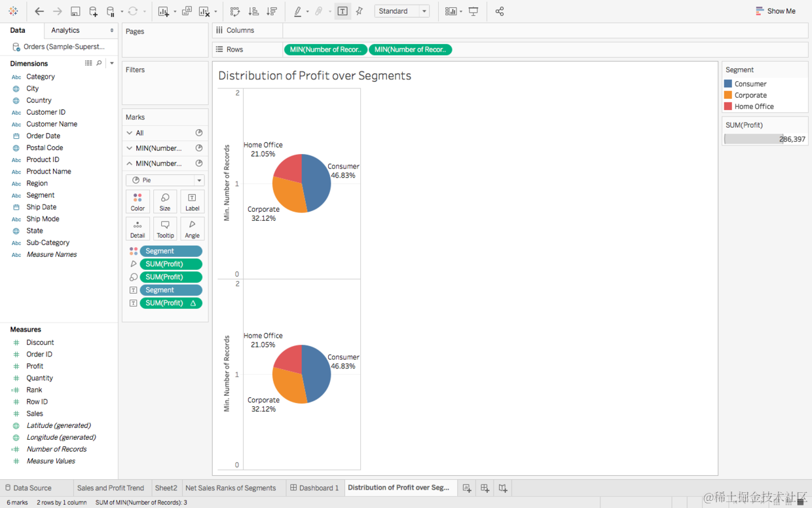Click the sort ascending icon
This screenshot has height=508, width=812.
click(x=253, y=11)
